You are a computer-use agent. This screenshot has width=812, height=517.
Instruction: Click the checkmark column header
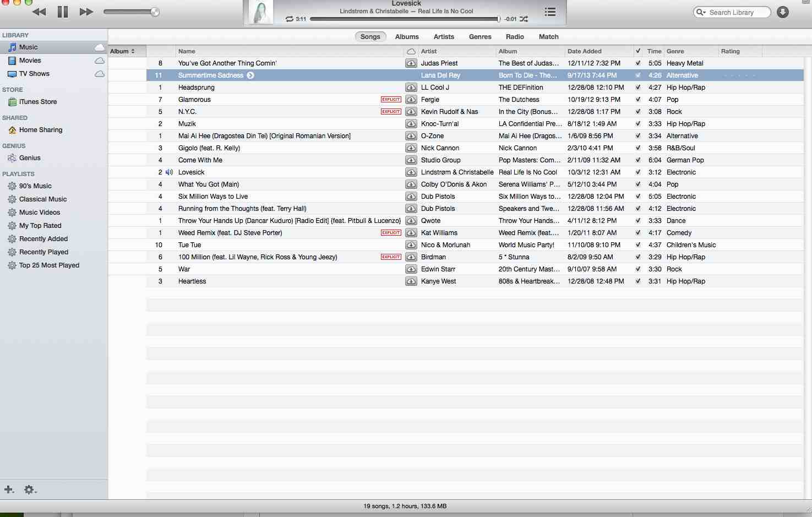pos(638,51)
